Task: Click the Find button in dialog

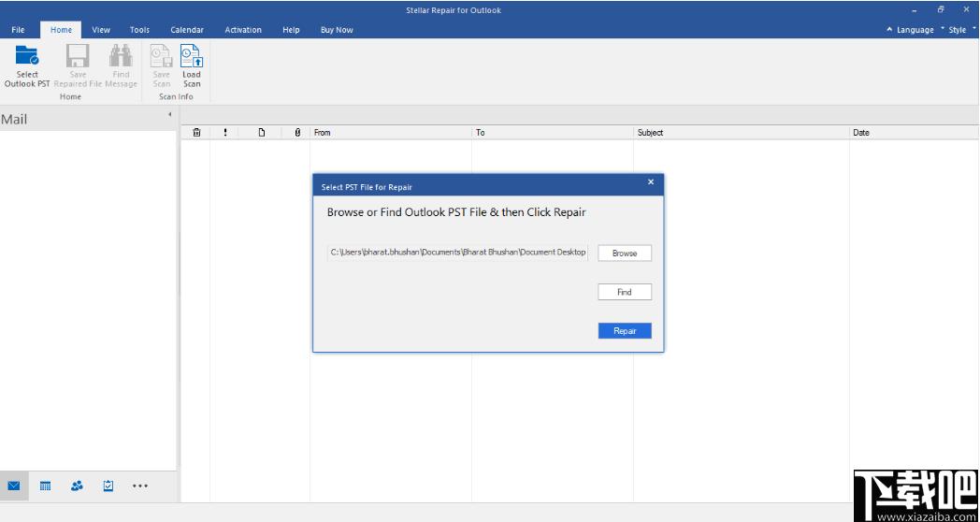Action: click(x=625, y=292)
